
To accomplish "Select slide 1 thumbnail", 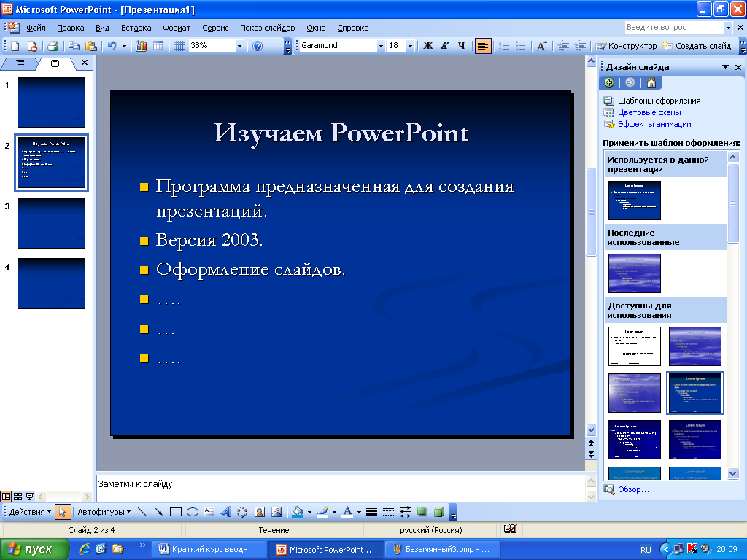I will tap(52, 102).
